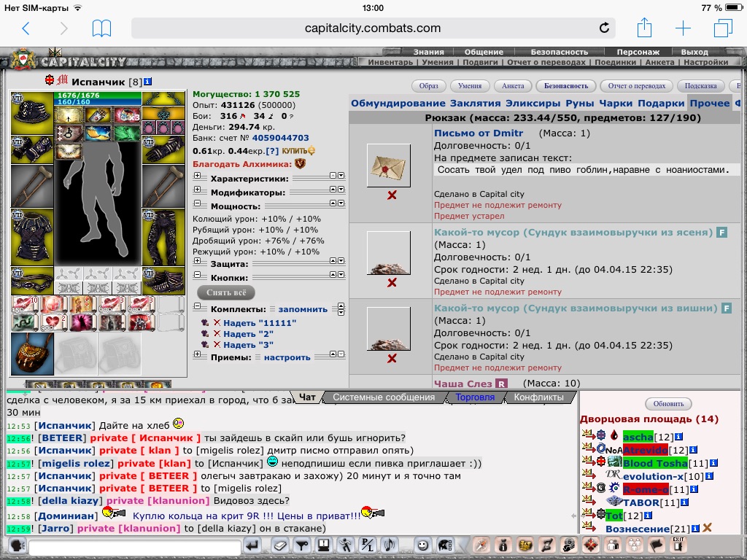Switch to the Руны inventory tab
747x560 pixels.
click(580, 104)
